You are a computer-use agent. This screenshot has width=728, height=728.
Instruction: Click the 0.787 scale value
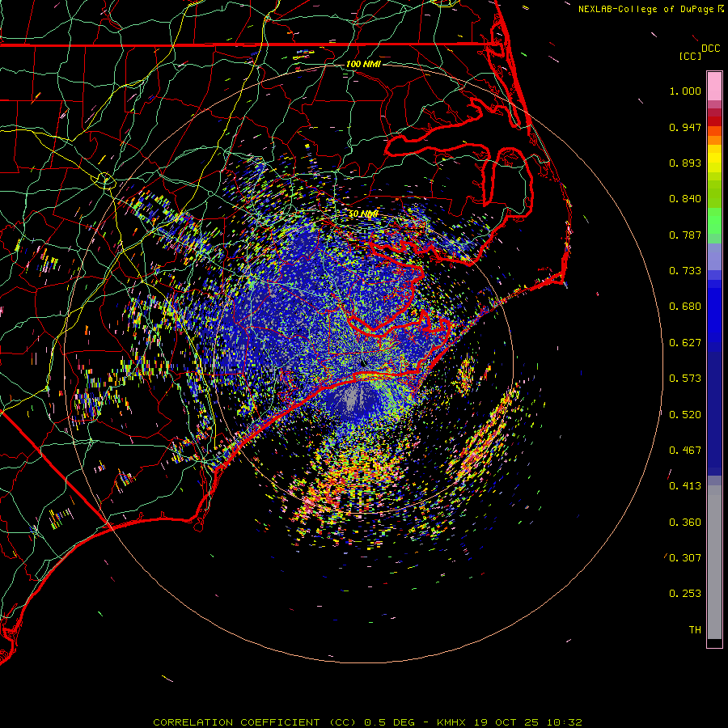(685, 235)
